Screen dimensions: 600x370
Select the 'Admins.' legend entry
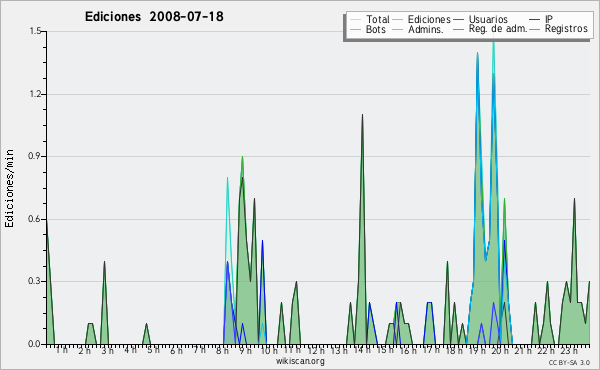pos(426,29)
